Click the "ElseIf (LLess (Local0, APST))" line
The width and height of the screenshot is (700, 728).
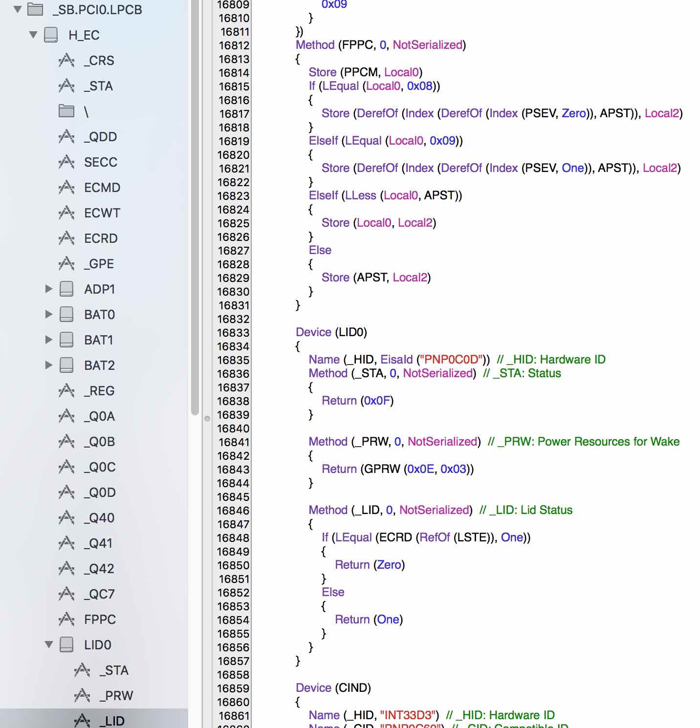pos(385,195)
